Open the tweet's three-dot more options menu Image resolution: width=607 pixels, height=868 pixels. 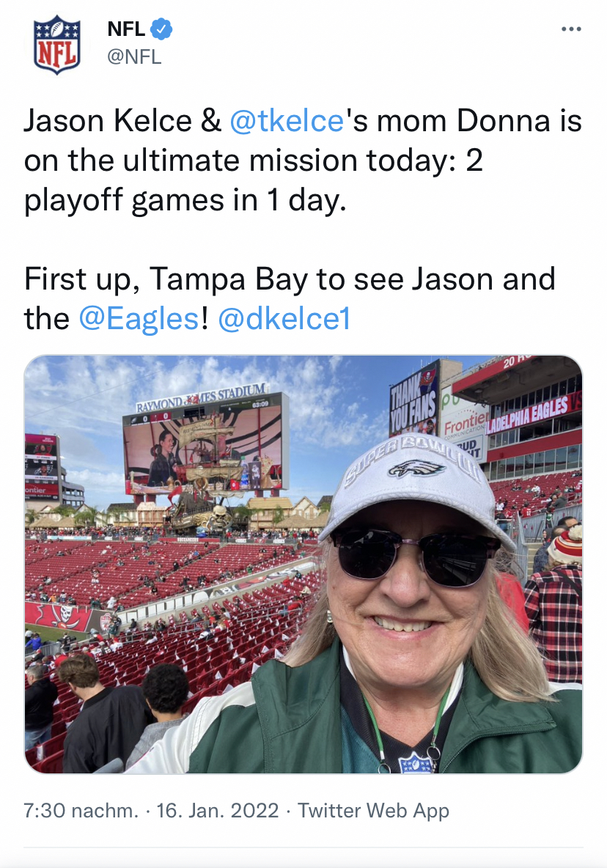pyautogui.click(x=570, y=29)
